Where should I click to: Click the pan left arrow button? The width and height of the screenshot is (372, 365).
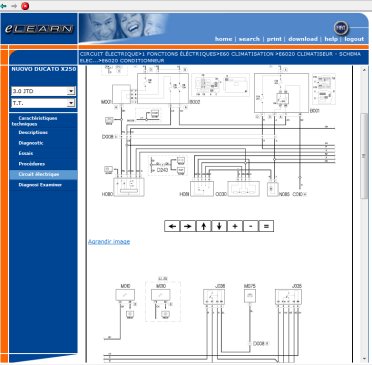[x=172, y=226]
